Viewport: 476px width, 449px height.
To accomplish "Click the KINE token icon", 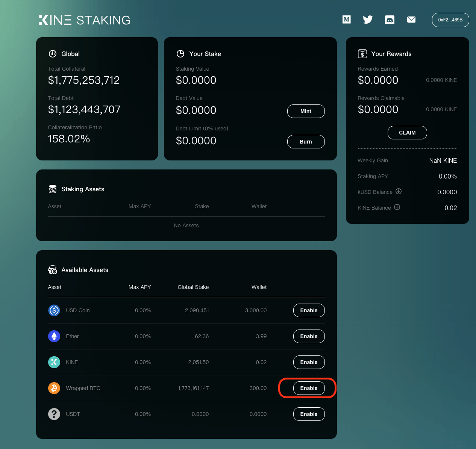I will (54, 362).
